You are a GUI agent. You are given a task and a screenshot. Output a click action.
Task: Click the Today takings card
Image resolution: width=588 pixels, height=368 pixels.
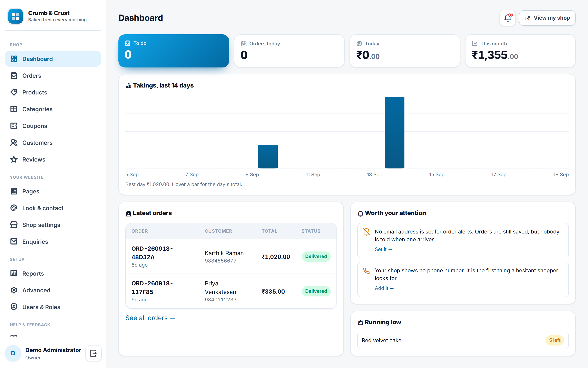click(x=404, y=51)
